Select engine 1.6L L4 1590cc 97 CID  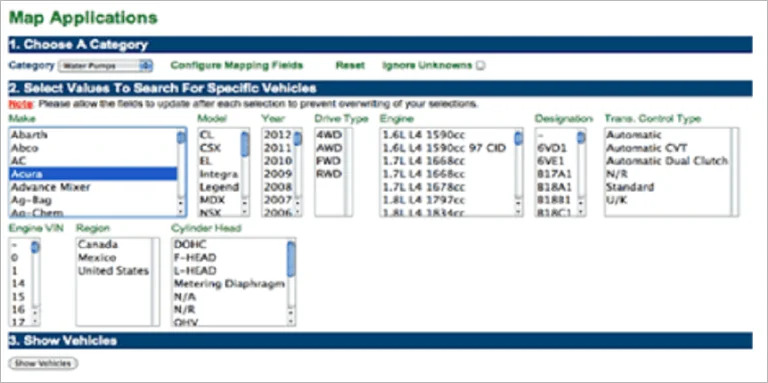coord(447,148)
